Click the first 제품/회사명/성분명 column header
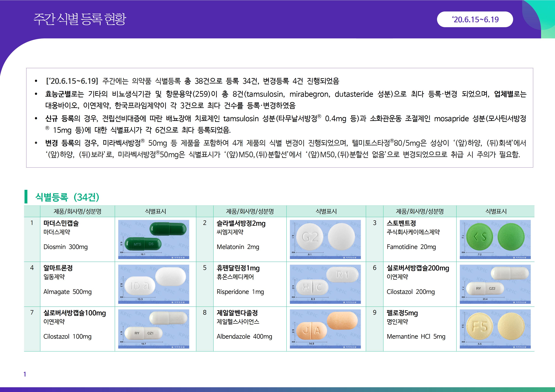Image resolution: width=555 pixels, height=392 pixels. point(77,211)
